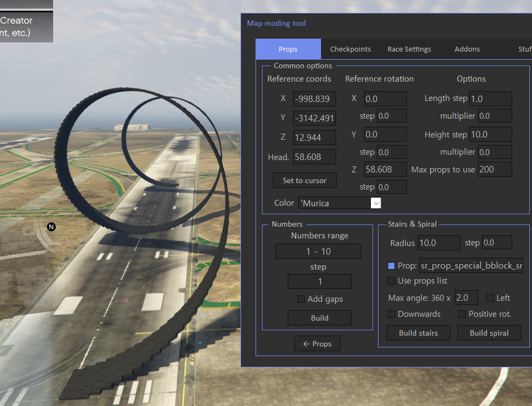Click the Prop name field

[x=471, y=265]
